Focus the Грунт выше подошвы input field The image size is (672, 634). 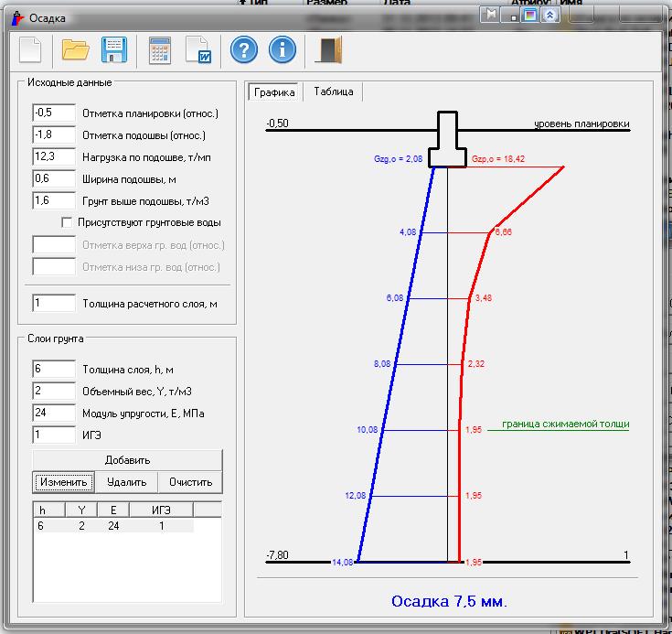click(54, 200)
